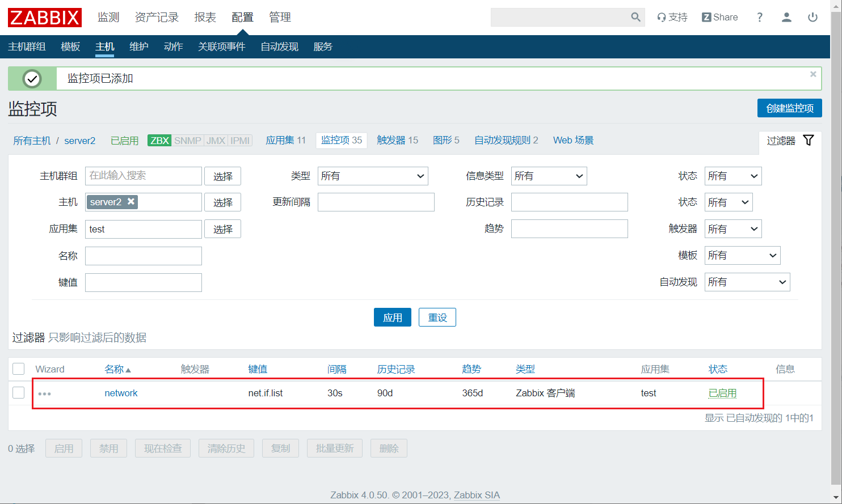This screenshot has width=842, height=504.
Task: Open the 信息类型 dropdown
Action: [549, 176]
